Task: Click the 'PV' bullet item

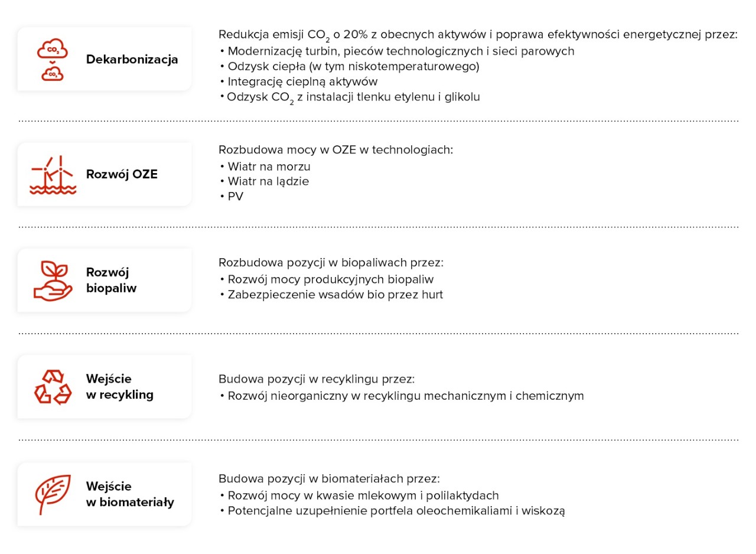Action: [235, 197]
